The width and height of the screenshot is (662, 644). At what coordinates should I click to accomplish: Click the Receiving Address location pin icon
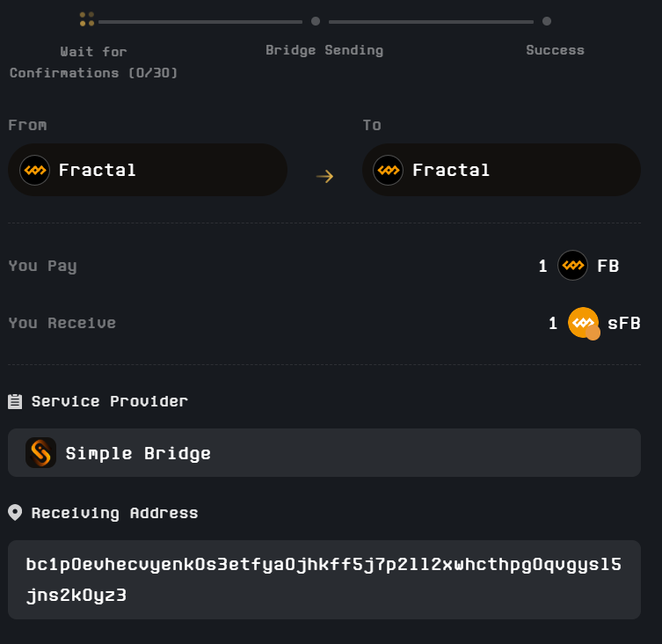[15, 513]
